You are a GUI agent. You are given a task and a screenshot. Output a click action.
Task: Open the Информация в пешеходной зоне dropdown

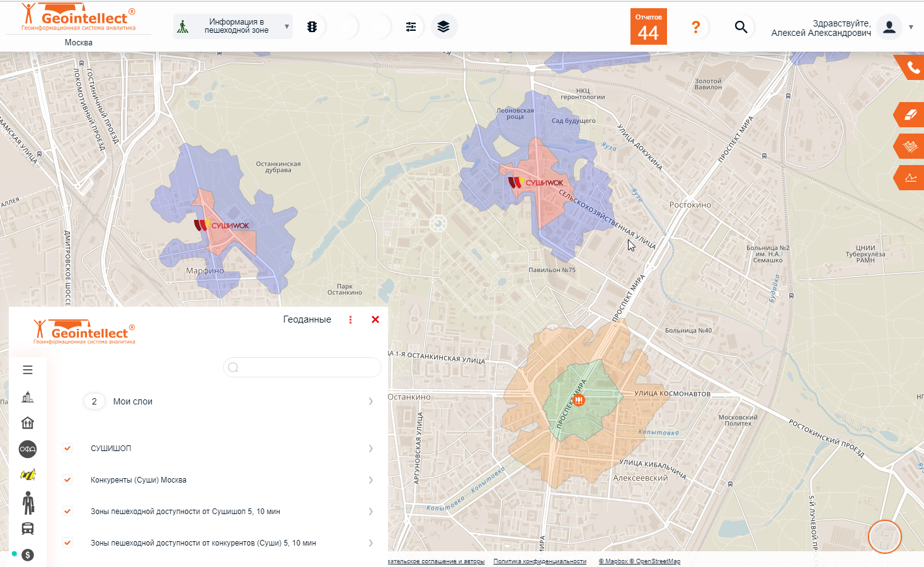233,26
